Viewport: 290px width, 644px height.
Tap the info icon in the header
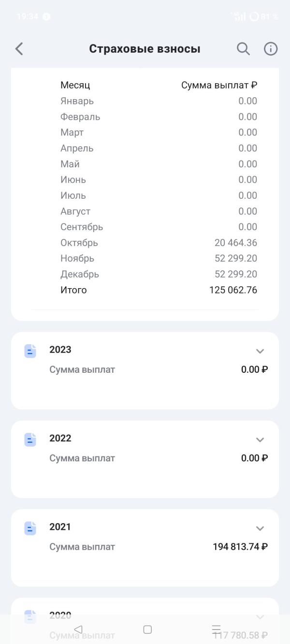(x=271, y=49)
